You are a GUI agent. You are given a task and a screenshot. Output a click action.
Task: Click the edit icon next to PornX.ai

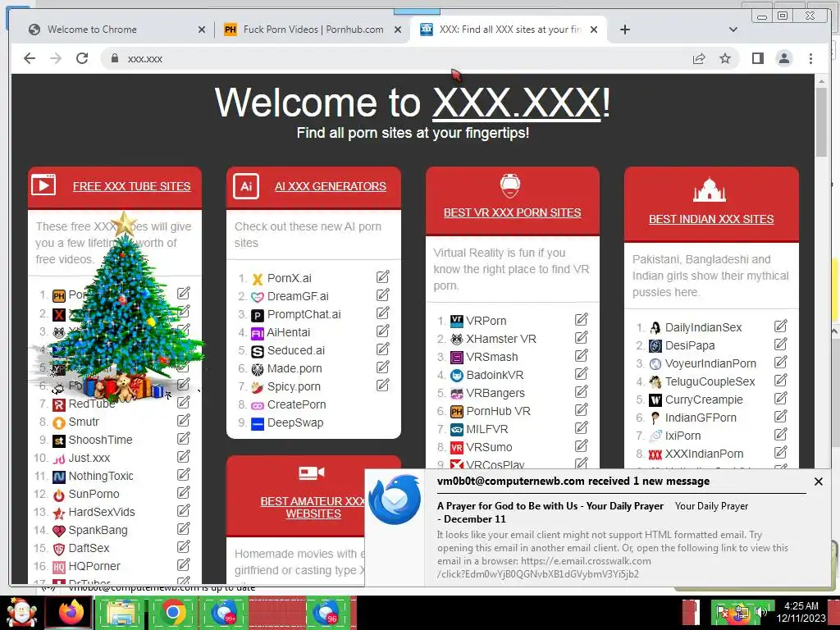pyautogui.click(x=382, y=277)
